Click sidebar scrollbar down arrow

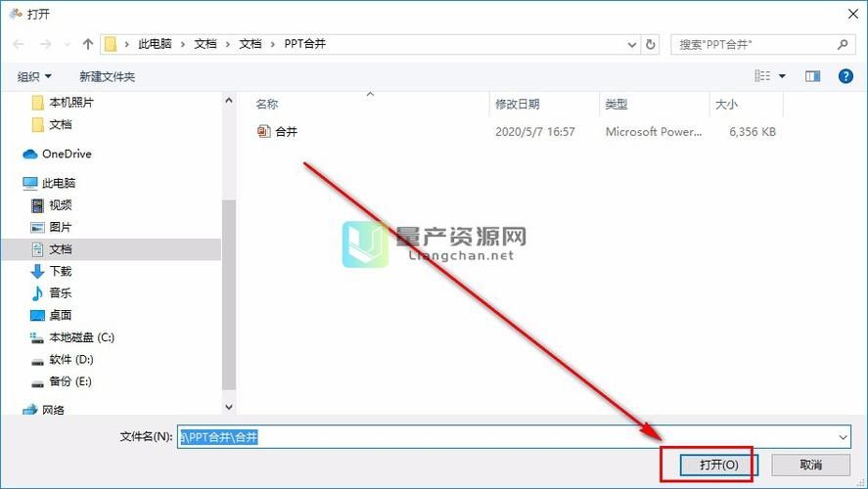click(229, 407)
